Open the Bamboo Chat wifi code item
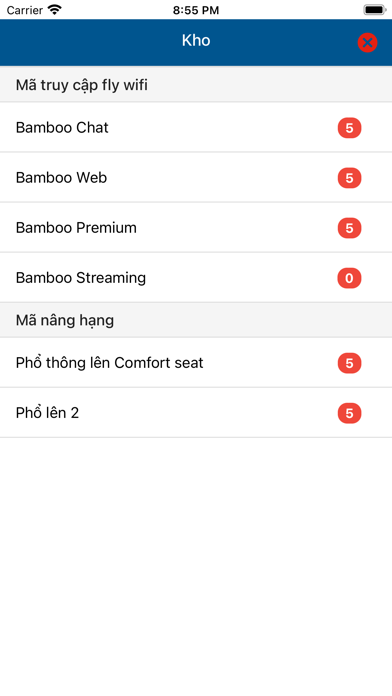392x696 pixels. point(196,127)
